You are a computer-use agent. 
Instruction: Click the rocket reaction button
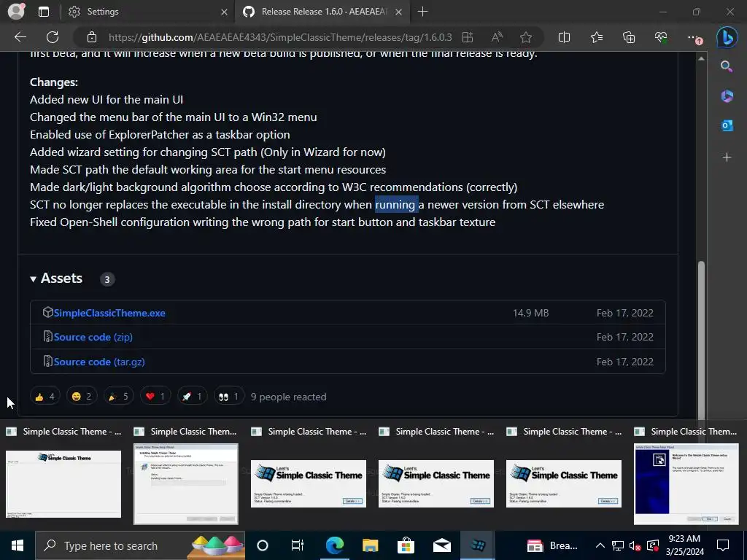192,396
